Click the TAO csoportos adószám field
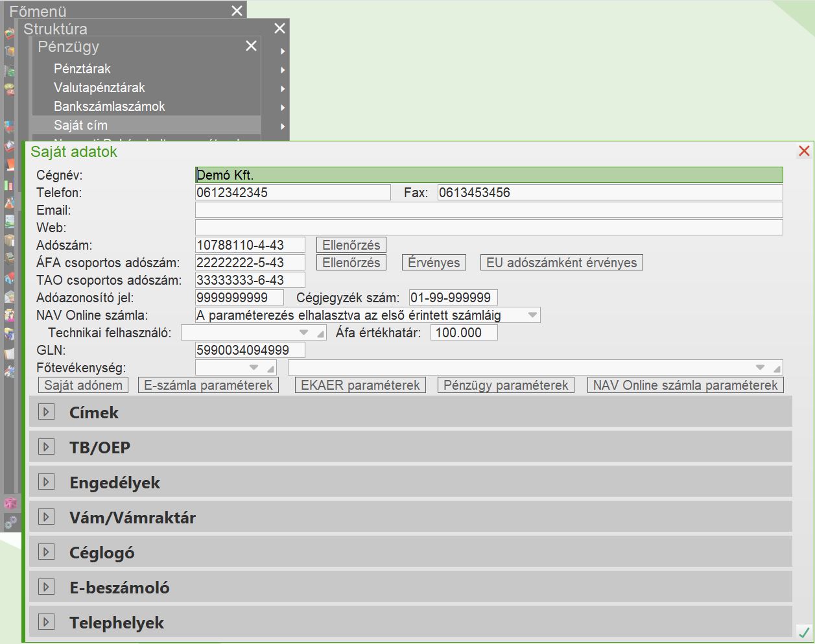The height and width of the screenshot is (644, 815). (x=250, y=280)
